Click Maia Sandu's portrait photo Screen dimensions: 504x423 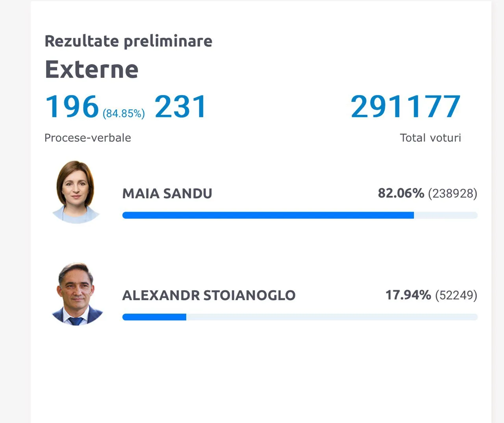(76, 192)
